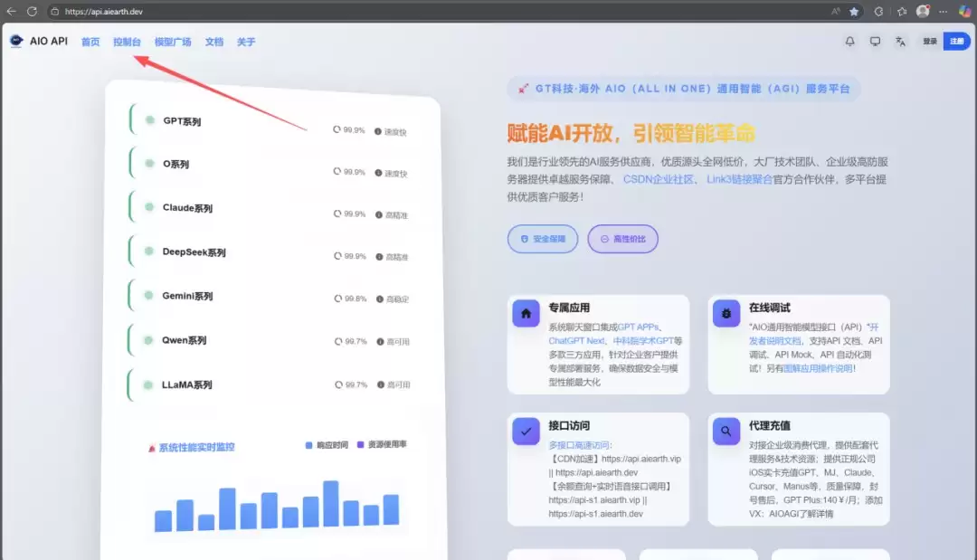Open the read aloud icon in the address bar
Screen dimensions: 977x560
(x=835, y=11)
